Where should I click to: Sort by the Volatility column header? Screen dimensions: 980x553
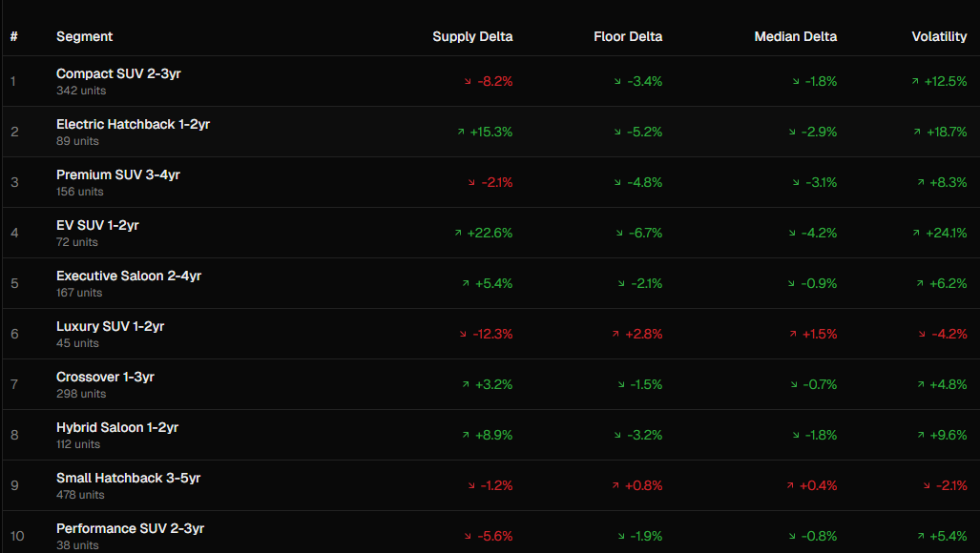click(939, 36)
